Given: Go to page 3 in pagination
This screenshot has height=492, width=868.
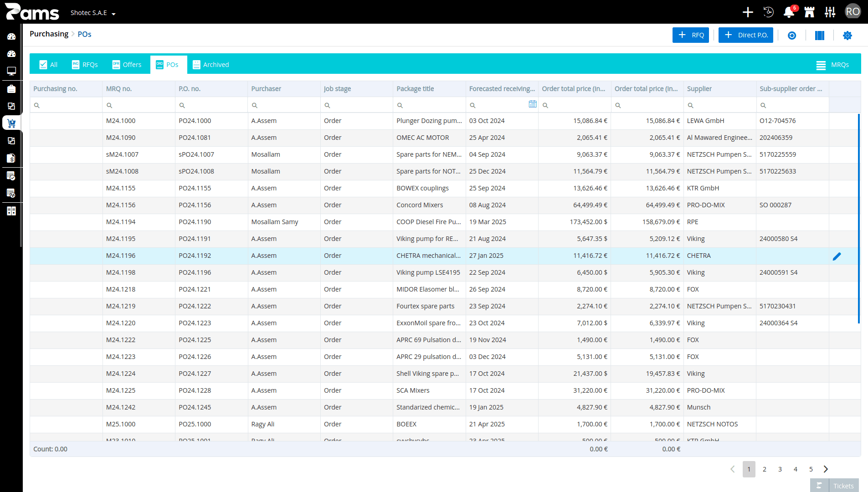Looking at the screenshot, I should click(780, 469).
